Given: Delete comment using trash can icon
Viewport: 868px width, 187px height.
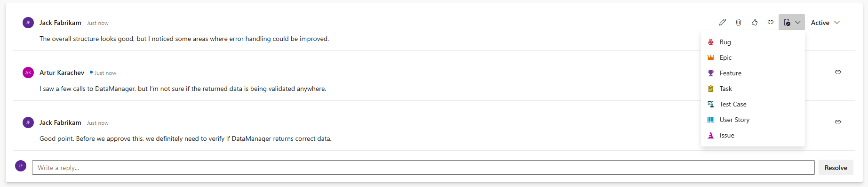Looking at the screenshot, I should pyautogui.click(x=739, y=22).
